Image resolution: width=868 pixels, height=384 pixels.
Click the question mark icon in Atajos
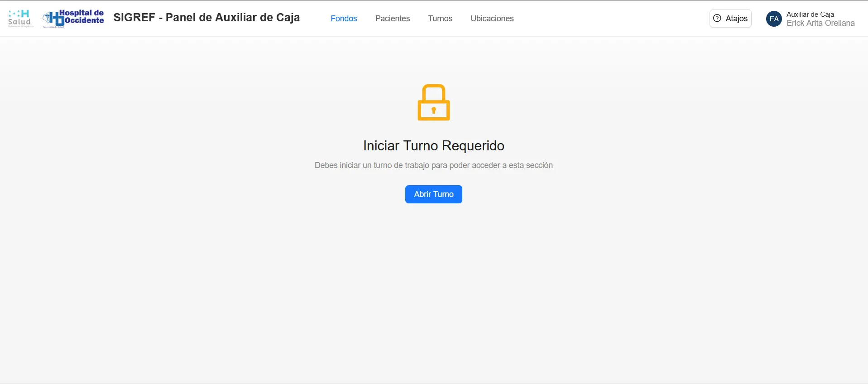pos(717,18)
